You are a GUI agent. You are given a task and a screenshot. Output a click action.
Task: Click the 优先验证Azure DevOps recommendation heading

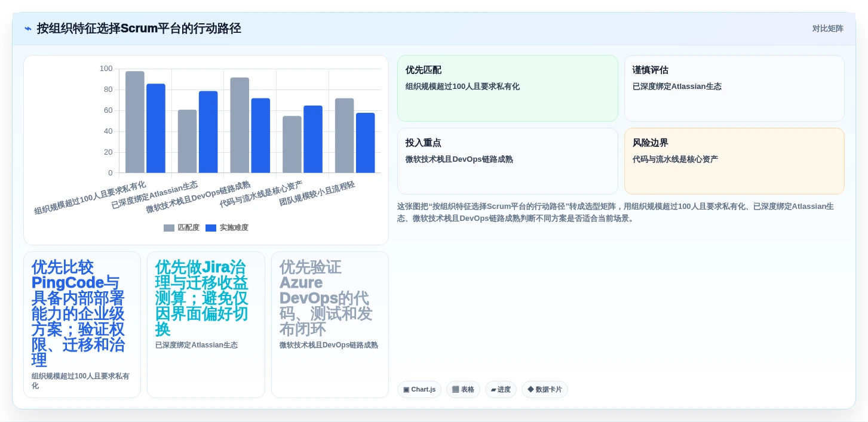pyautogui.click(x=327, y=298)
